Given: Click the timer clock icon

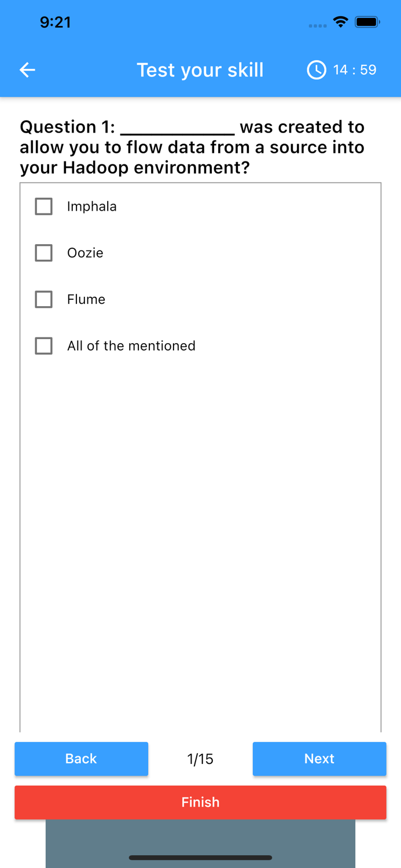Looking at the screenshot, I should tap(317, 69).
